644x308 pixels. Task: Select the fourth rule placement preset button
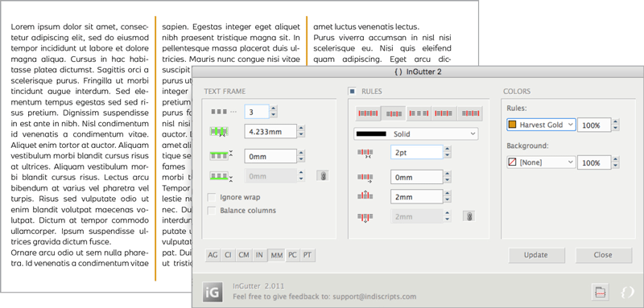[444, 113]
